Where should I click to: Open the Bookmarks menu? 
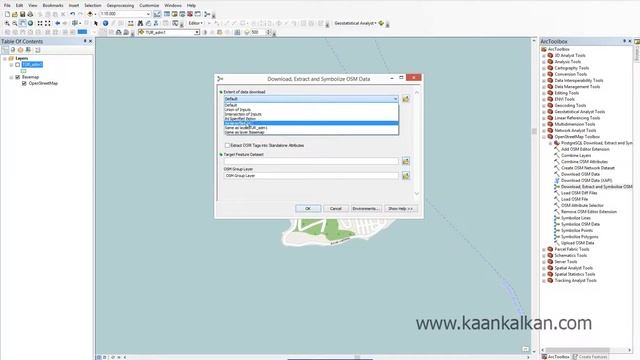point(53,5)
